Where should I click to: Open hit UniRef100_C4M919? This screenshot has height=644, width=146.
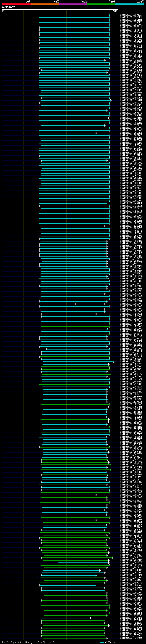click(x=131, y=387)
